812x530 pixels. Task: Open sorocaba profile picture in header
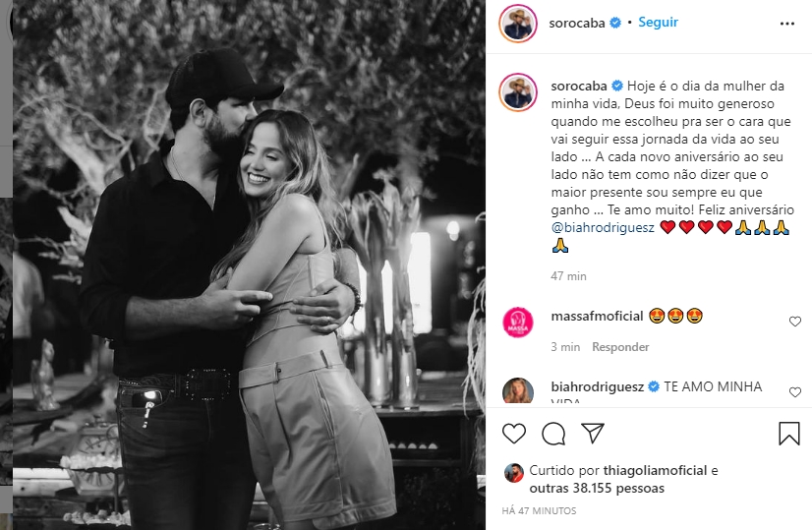[517, 23]
